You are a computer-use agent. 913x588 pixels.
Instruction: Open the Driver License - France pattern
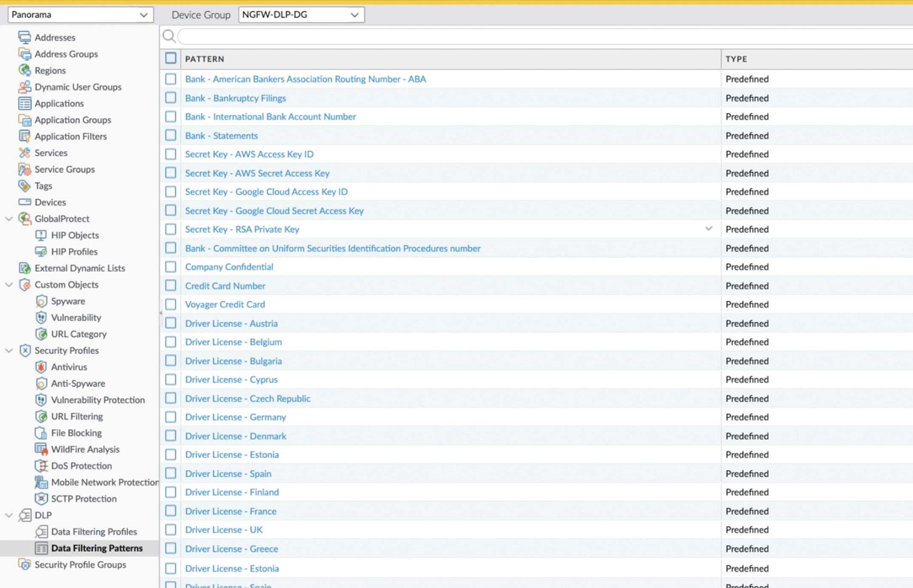coord(230,511)
